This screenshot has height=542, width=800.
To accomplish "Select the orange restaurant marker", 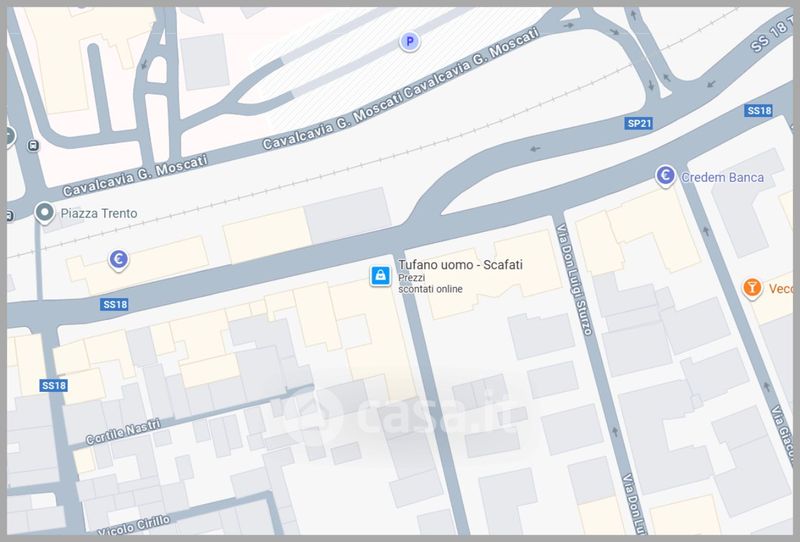I will tap(752, 289).
